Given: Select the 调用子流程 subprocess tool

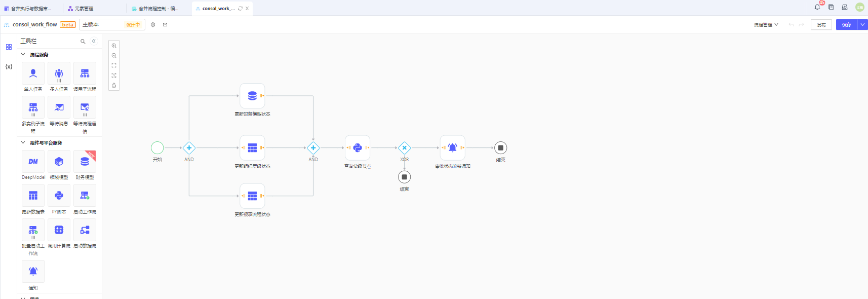Looking at the screenshot, I should click(x=85, y=73).
